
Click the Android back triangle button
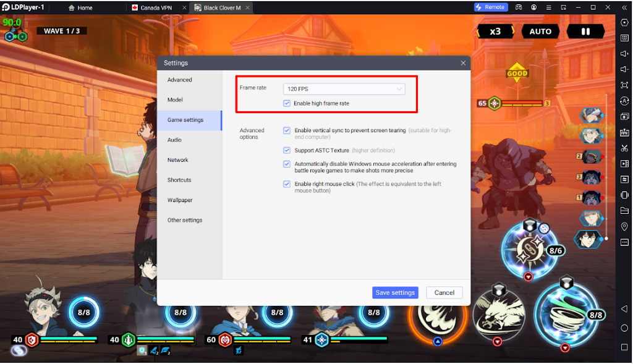[624, 309]
